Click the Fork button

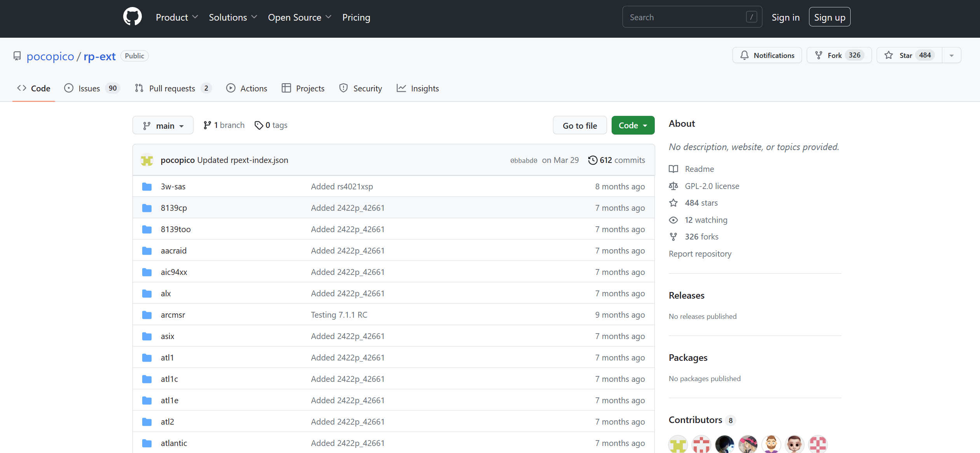[839, 56]
